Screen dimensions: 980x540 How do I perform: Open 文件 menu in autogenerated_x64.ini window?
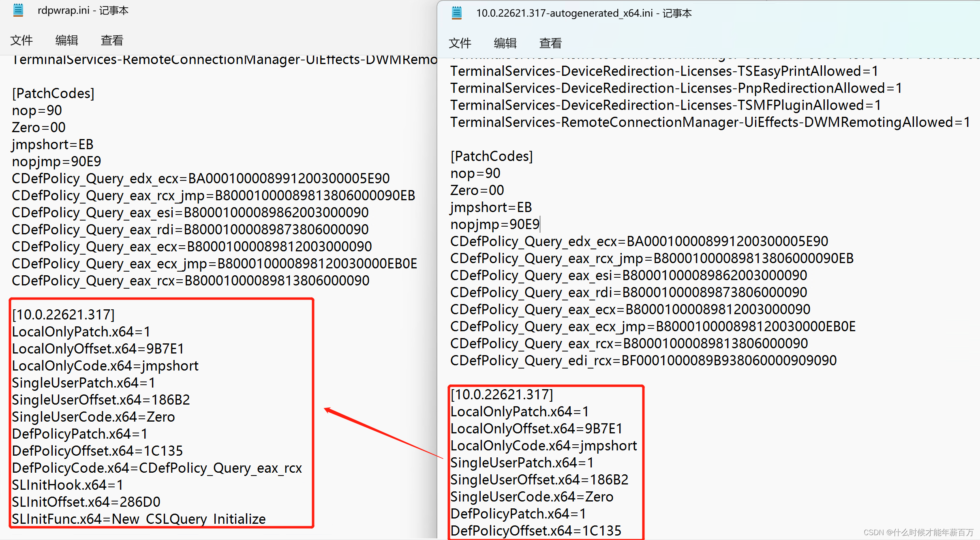coord(460,43)
